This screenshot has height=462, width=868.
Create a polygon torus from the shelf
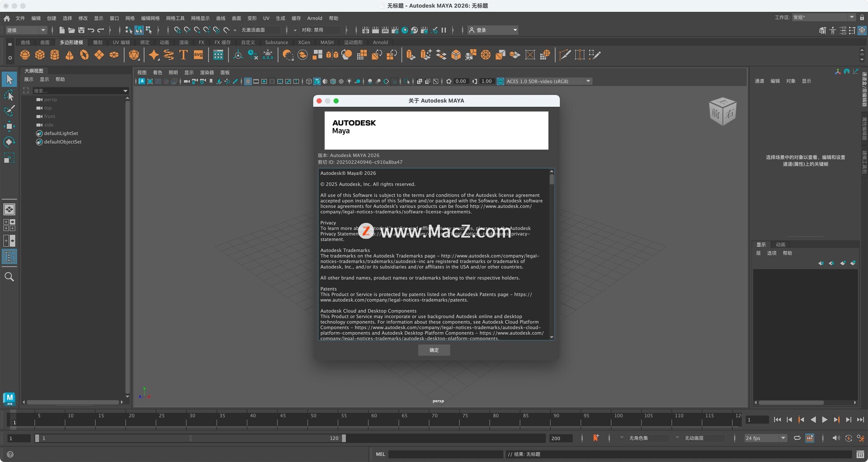(85, 55)
